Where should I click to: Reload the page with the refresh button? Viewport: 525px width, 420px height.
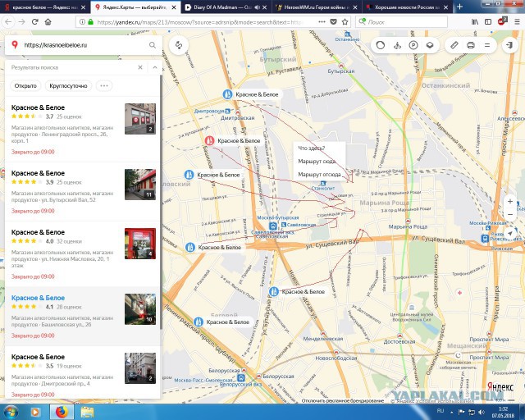coord(34,22)
